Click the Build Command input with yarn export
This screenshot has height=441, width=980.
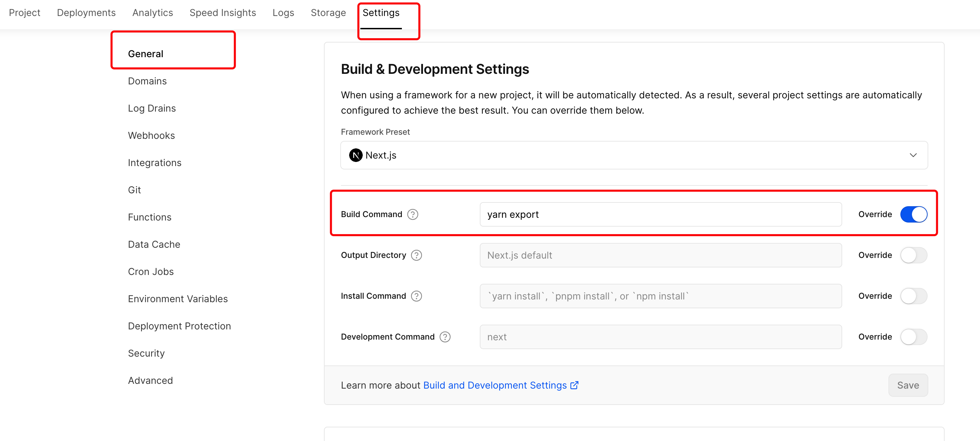(x=660, y=214)
